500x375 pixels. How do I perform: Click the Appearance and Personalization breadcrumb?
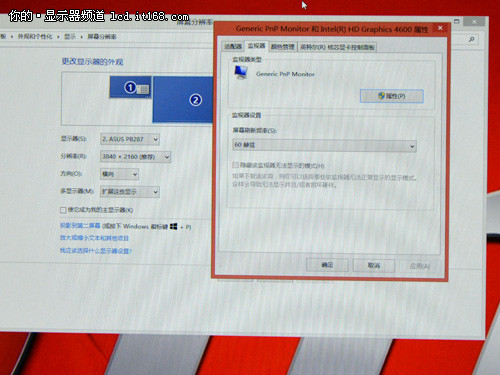[35, 36]
